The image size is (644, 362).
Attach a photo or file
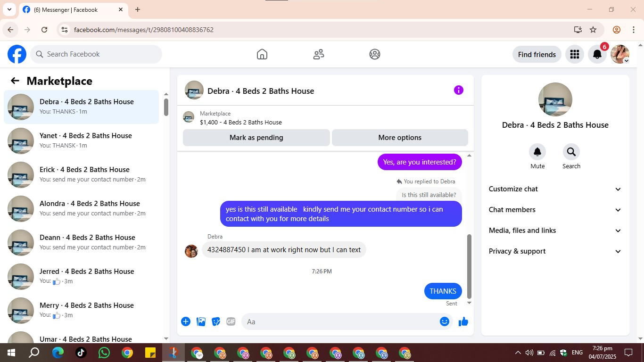click(x=201, y=321)
